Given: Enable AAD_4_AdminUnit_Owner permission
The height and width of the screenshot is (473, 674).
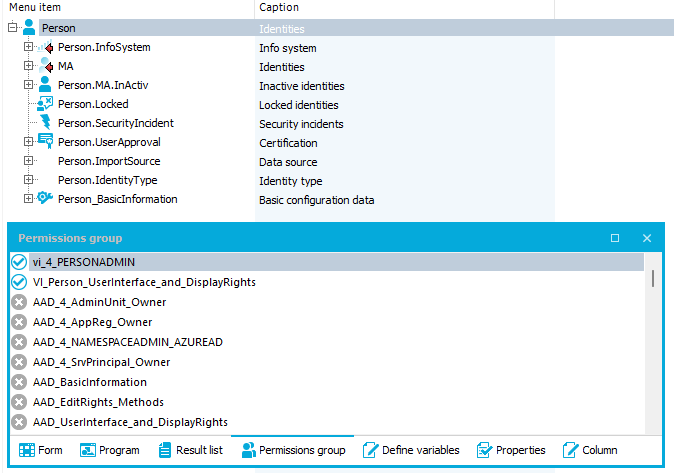Looking at the screenshot, I should click(19, 302).
